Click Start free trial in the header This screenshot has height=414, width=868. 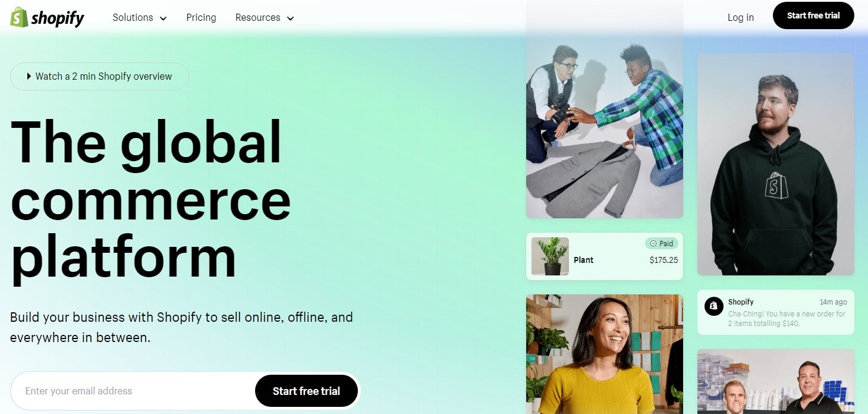813,15
